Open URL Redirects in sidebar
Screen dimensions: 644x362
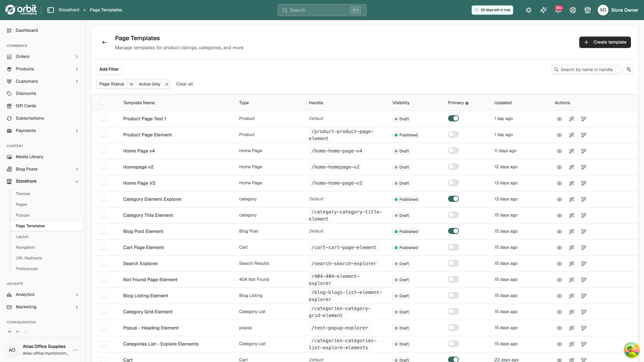pos(29,258)
